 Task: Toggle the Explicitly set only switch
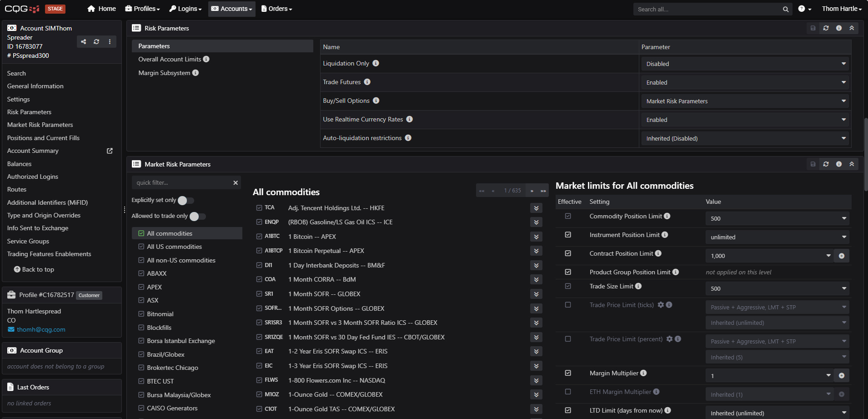point(186,201)
